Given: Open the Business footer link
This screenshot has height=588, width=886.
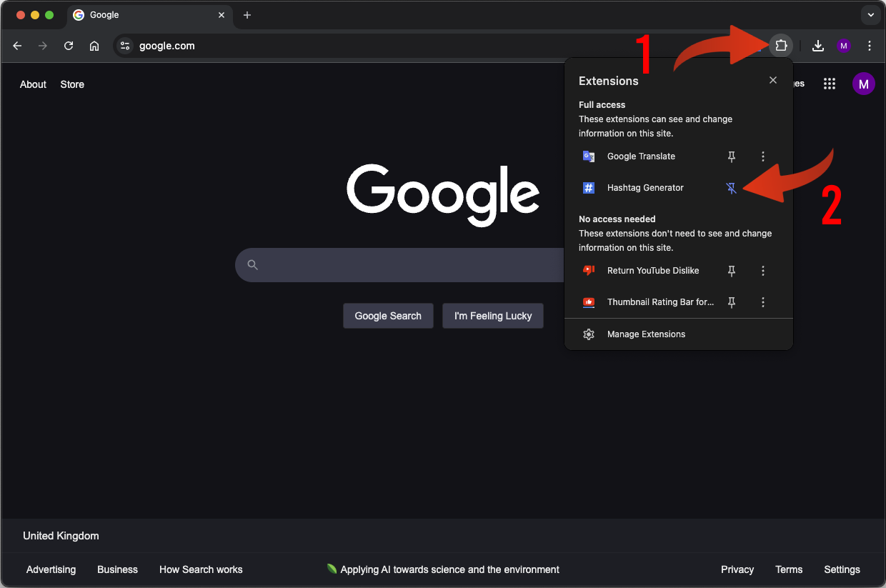Looking at the screenshot, I should (117, 569).
